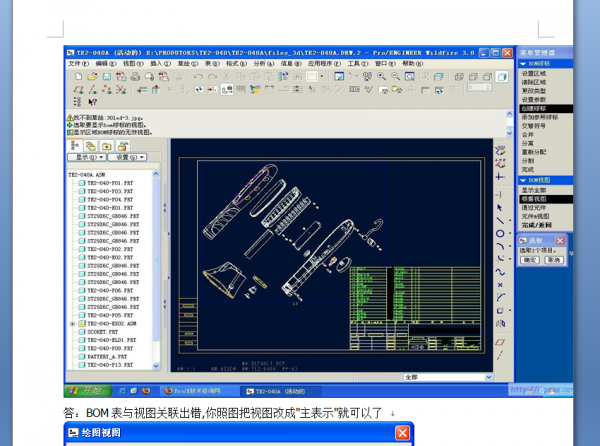Open the 设置 dropdown in model tree

[x=127, y=157]
